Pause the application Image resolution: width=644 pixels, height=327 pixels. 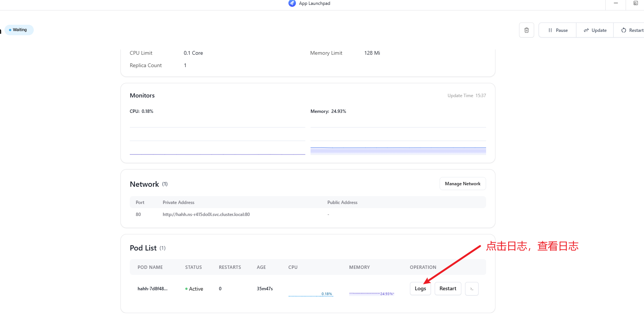point(558,30)
